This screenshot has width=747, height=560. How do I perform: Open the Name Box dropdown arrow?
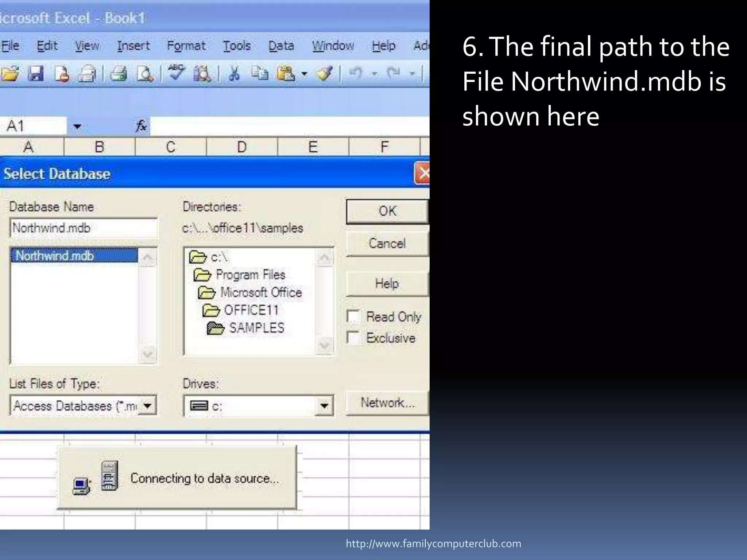tap(77, 127)
